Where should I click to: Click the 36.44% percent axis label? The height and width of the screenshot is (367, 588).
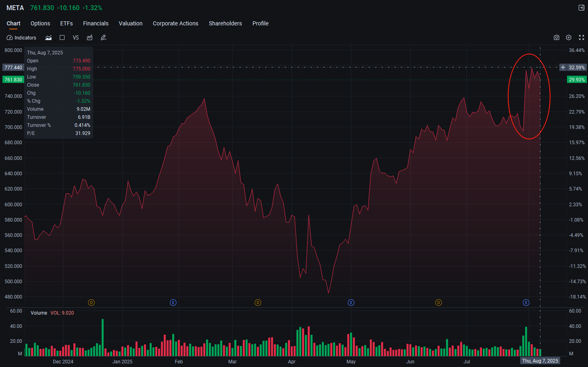(x=577, y=50)
